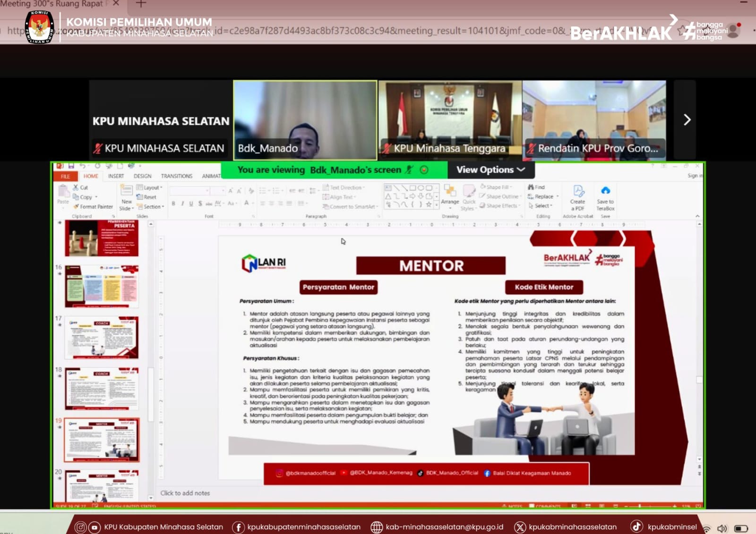Click the save icon in quick access toolbar
The width and height of the screenshot is (756, 534).
71,166
